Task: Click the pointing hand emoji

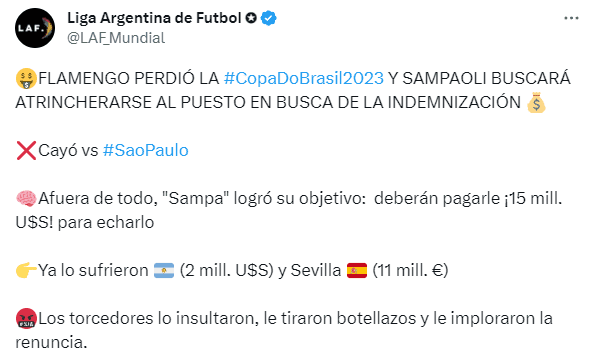Action: click(26, 270)
